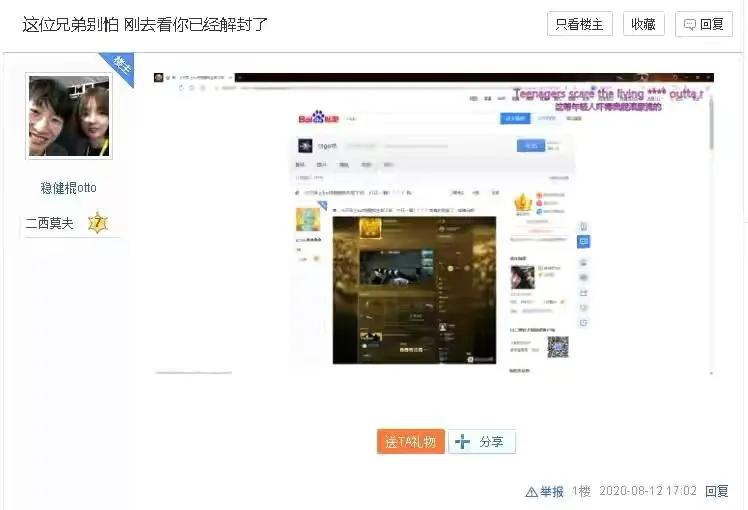This screenshot has width=748, height=510.
Task: Click the 送TA礼物 button
Action: (411, 442)
